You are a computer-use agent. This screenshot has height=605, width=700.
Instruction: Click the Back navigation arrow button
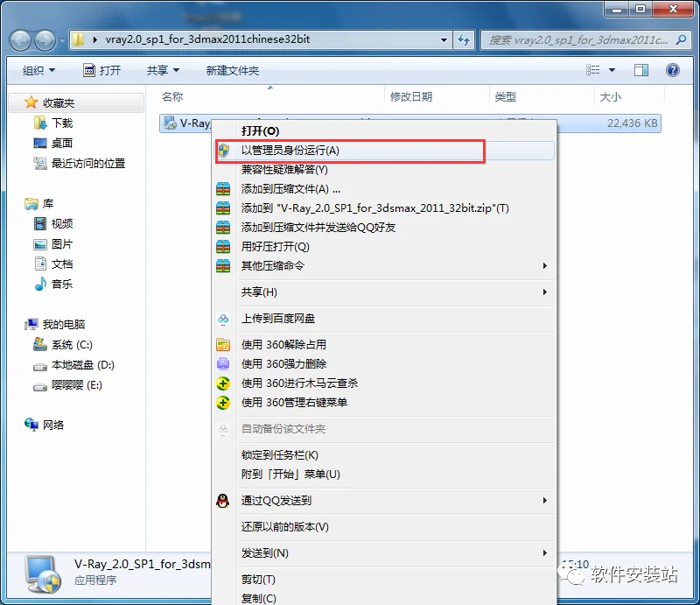(x=20, y=40)
